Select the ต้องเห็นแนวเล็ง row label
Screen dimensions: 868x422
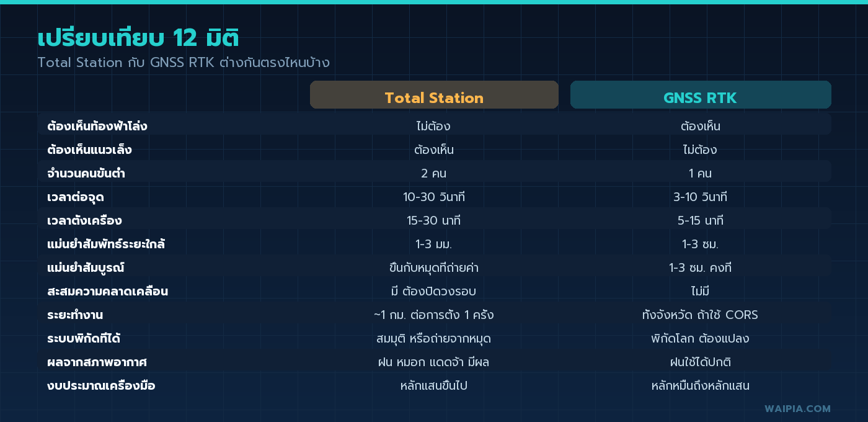click(x=89, y=150)
